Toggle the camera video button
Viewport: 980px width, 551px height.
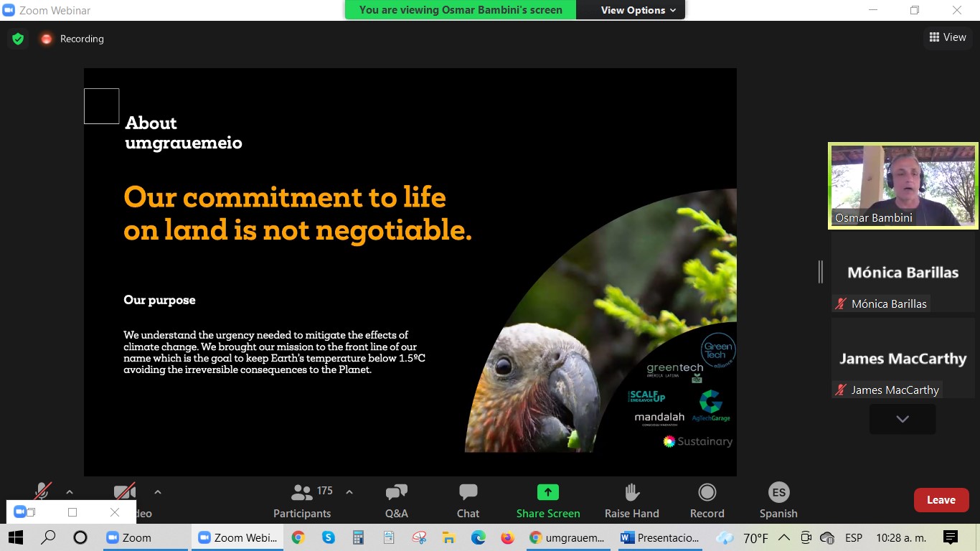tap(125, 492)
